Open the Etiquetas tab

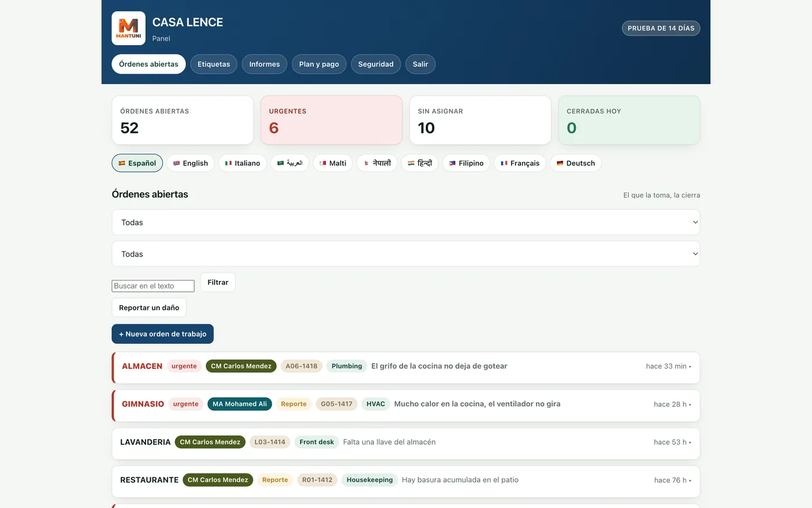213,64
